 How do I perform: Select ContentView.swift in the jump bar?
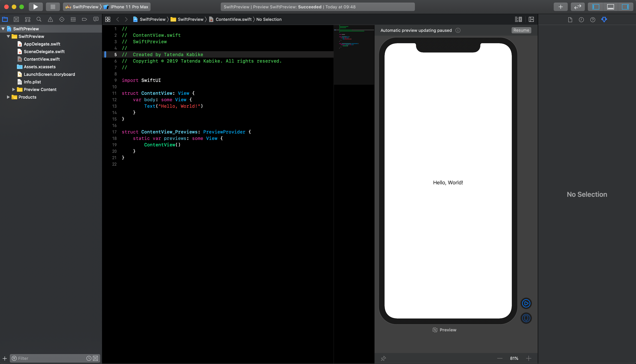coord(233,19)
